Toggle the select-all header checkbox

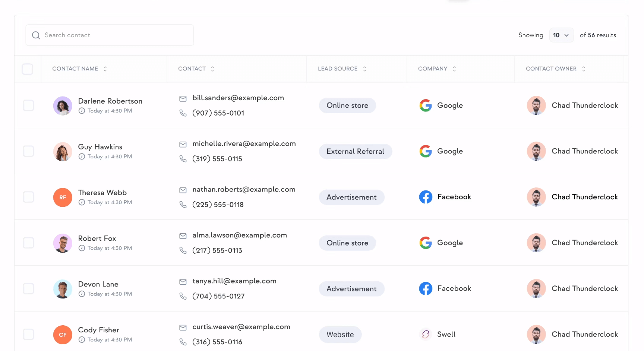[x=28, y=69]
